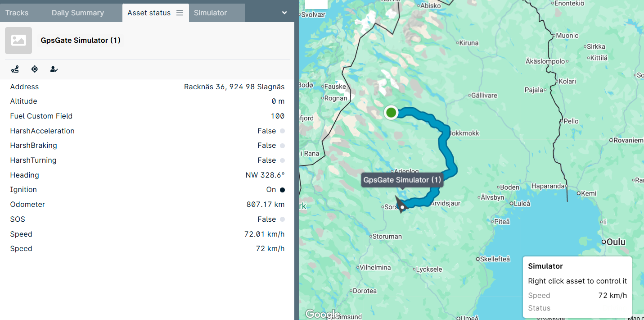Click the HarshBraking label
This screenshot has height=320, width=644.
[x=34, y=146]
